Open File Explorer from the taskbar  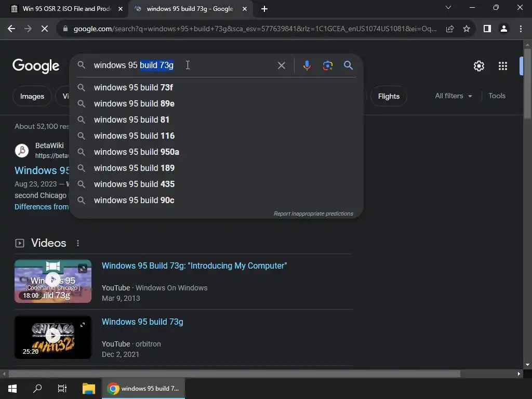[x=89, y=389]
